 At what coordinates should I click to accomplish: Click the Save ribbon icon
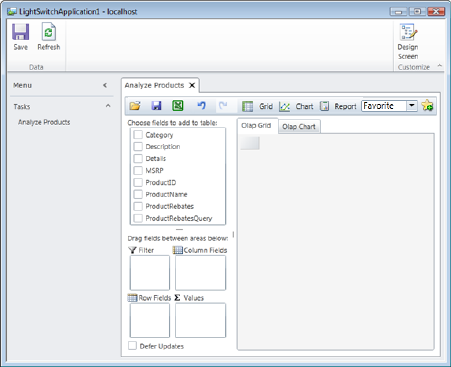21,32
